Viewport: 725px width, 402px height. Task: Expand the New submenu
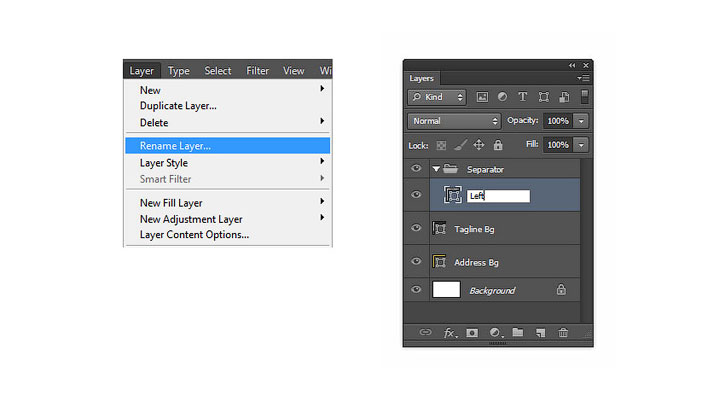click(x=322, y=88)
